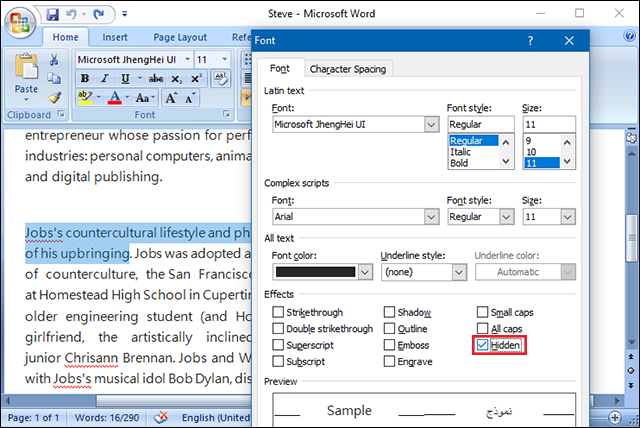Image resolution: width=640 pixels, height=428 pixels.
Task: Cut the selection with scissors icon
Action: coord(53,60)
